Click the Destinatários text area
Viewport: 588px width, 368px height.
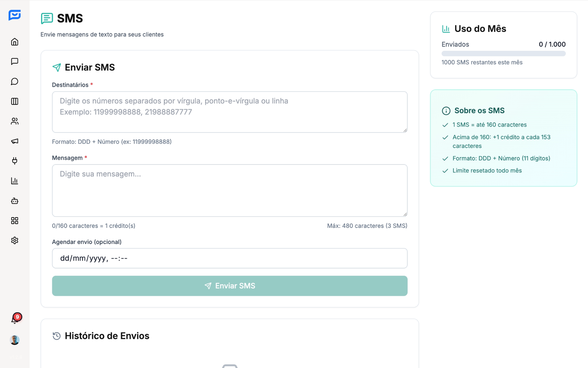229,112
